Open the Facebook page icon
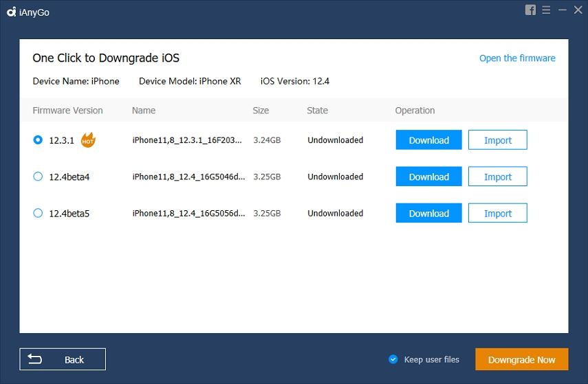The image size is (588, 384). [530, 10]
